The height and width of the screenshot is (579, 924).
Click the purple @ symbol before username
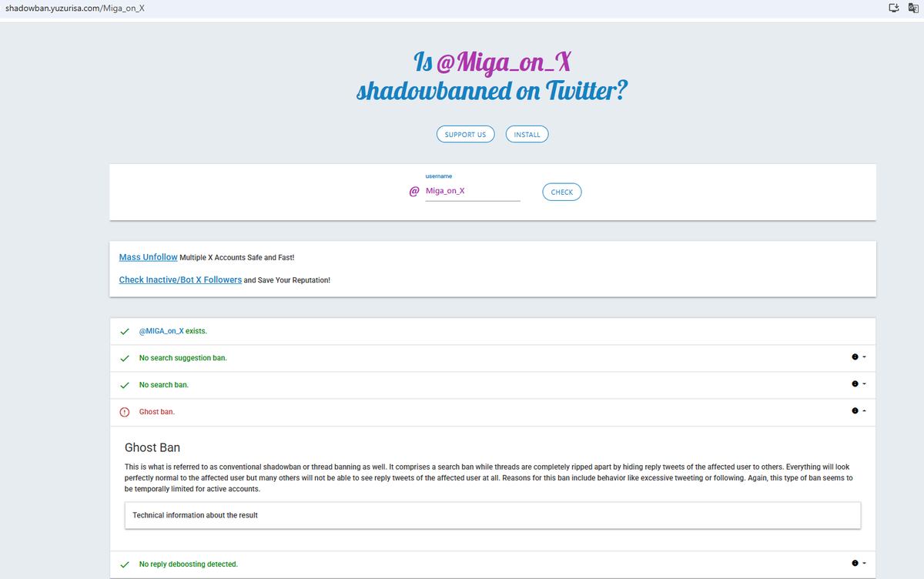coord(413,192)
